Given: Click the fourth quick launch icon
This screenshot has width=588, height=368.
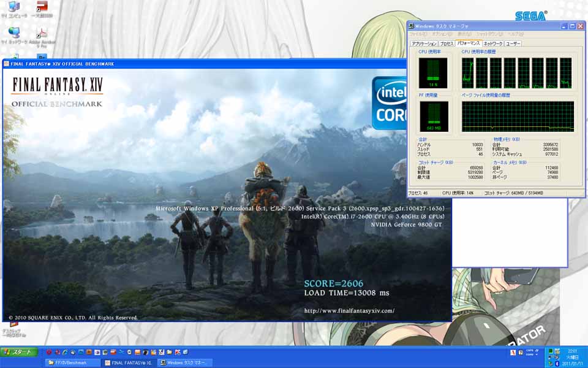Looking at the screenshot, I should click(73, 352).
